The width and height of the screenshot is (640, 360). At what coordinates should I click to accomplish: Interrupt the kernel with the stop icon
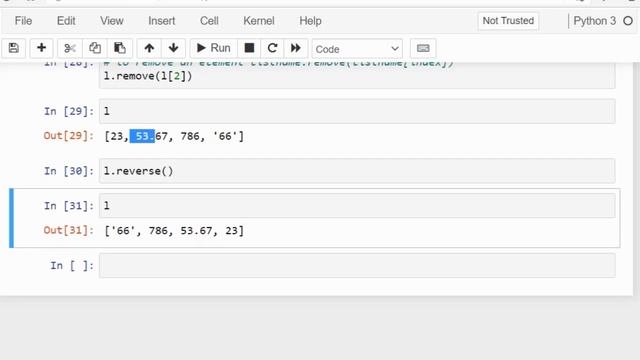tap(249, 48)
